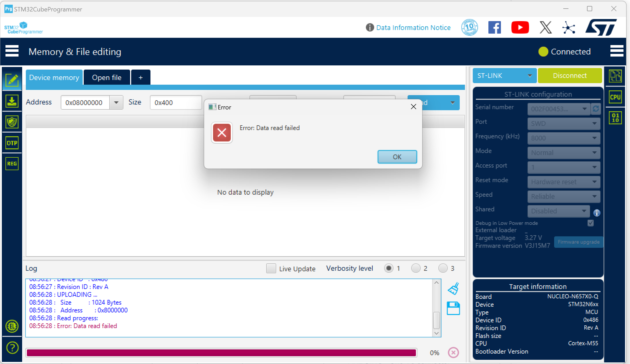
Task: Click the ST logo
Action: (x=601, y=27)
